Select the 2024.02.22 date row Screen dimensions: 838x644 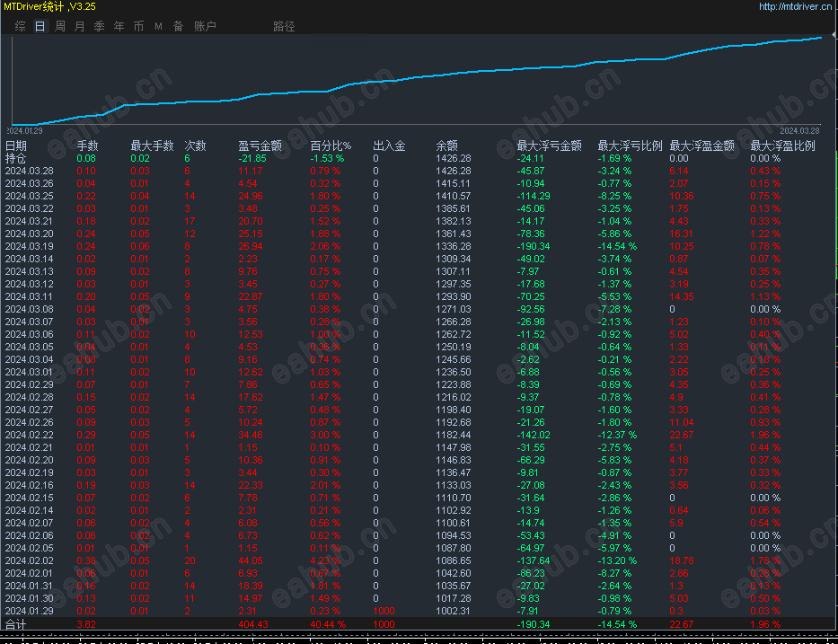point(419,435)
